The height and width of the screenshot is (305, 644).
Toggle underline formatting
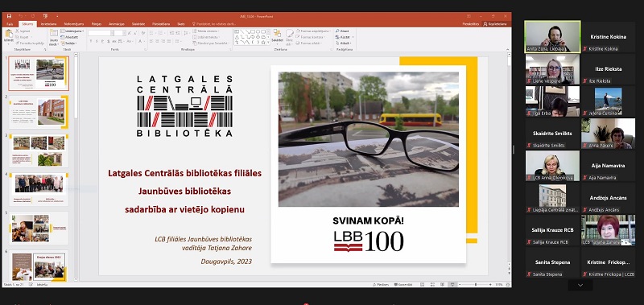(x=103, y=42)
